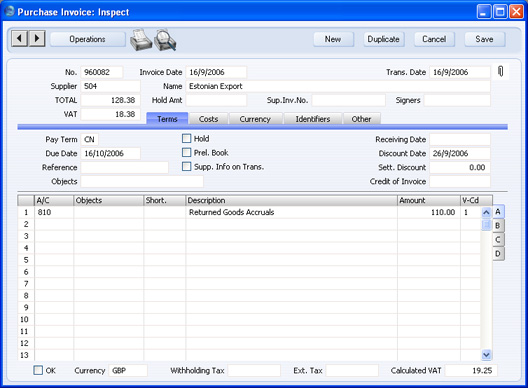Switch to the Other tab

[x=361, y=119]
